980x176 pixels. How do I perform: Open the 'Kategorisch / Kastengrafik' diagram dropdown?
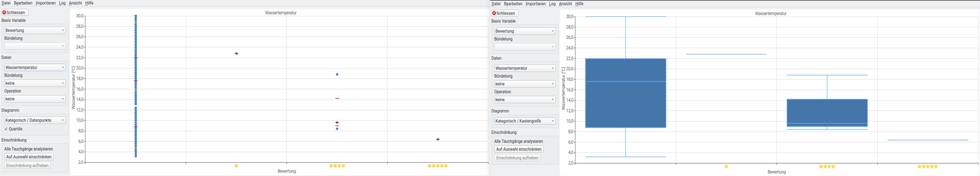pyautogui.click(x=525, y=121)
